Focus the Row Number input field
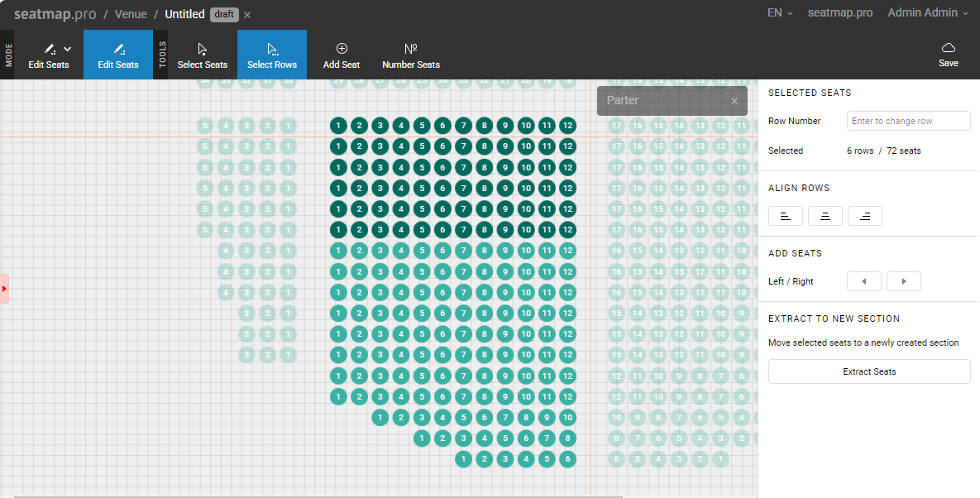 908,121
